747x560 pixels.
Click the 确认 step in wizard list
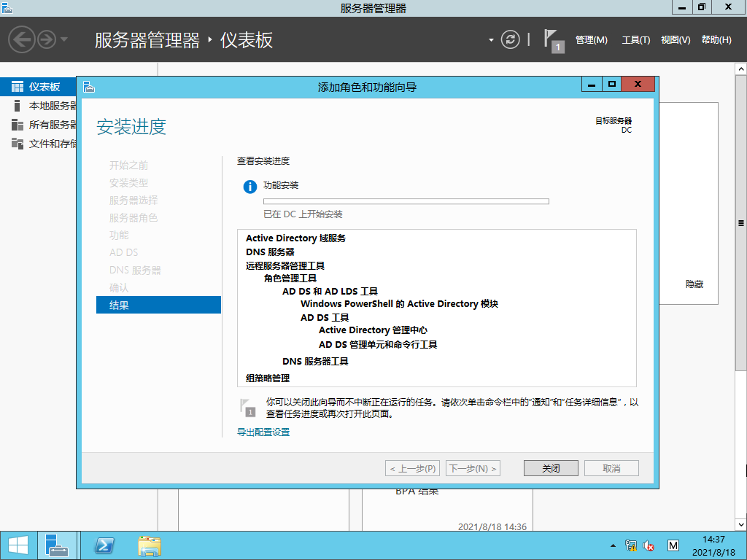119,287
